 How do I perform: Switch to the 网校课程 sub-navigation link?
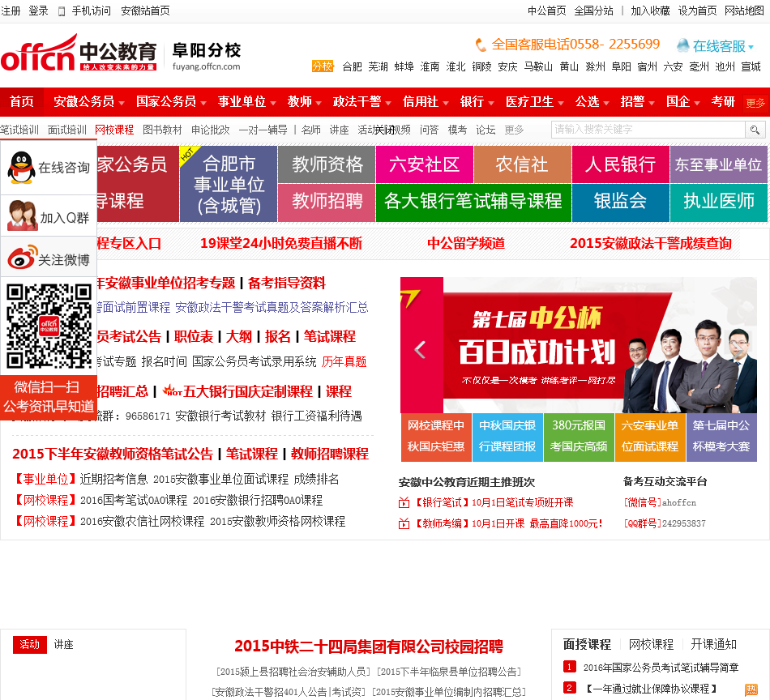coord(114,130)
